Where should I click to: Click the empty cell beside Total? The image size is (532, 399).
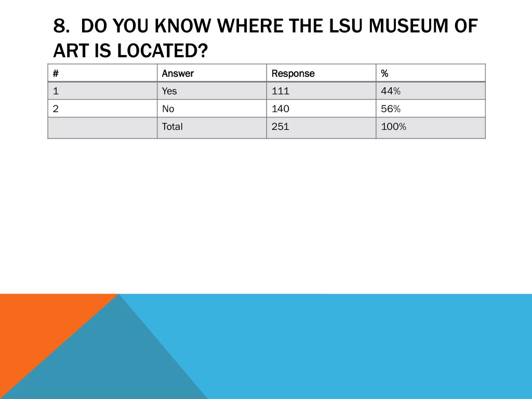click(102, 128)
